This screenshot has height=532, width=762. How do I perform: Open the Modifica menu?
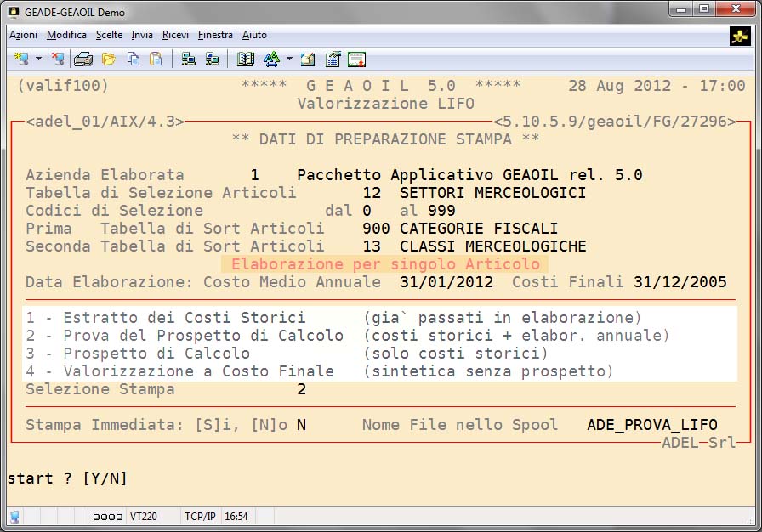click(66, 35)
